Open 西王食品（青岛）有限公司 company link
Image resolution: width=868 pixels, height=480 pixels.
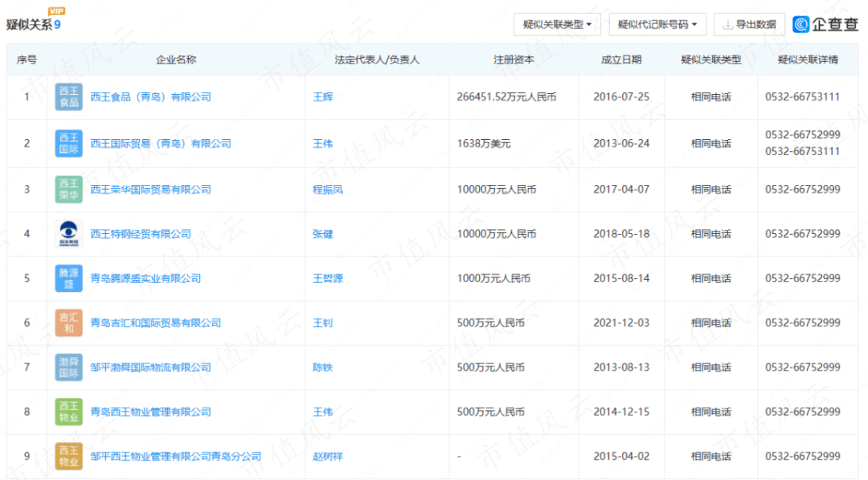click(x=150, y=97)
